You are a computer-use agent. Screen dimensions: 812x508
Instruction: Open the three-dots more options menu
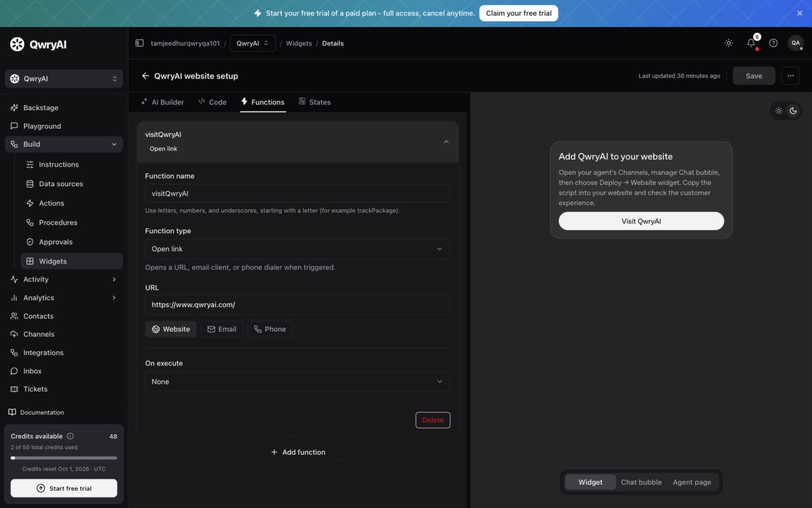coord(790,76)
